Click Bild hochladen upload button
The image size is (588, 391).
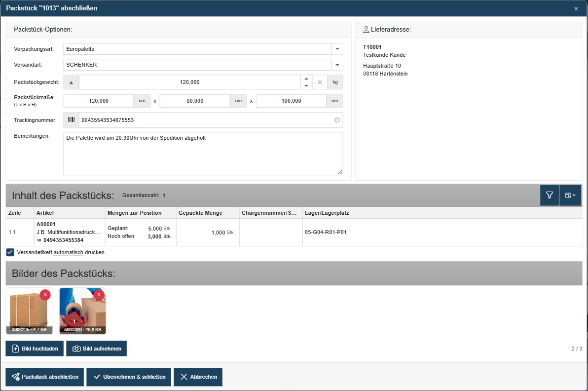35,349
